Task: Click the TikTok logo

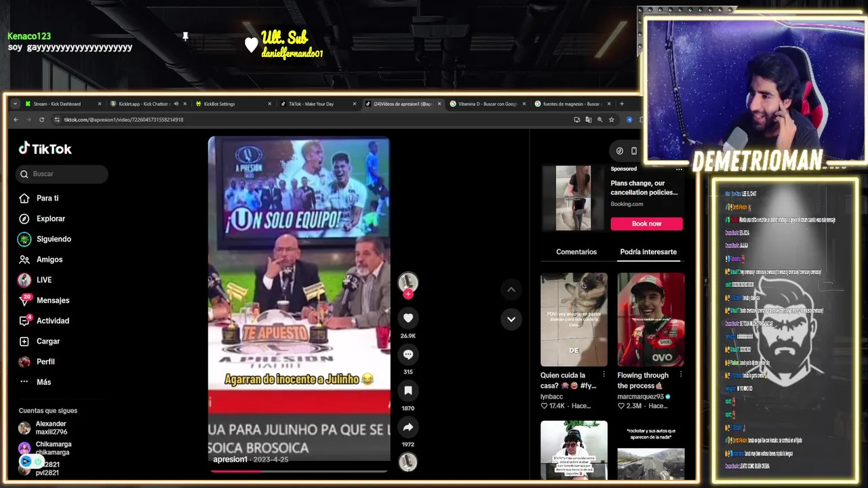Action: pyautogui.click(x=45, y=148)
